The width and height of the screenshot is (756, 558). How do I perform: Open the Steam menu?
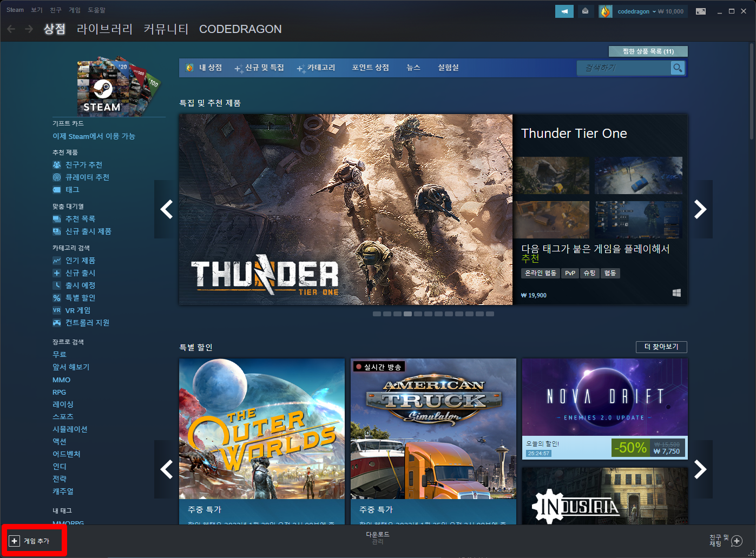15,10
